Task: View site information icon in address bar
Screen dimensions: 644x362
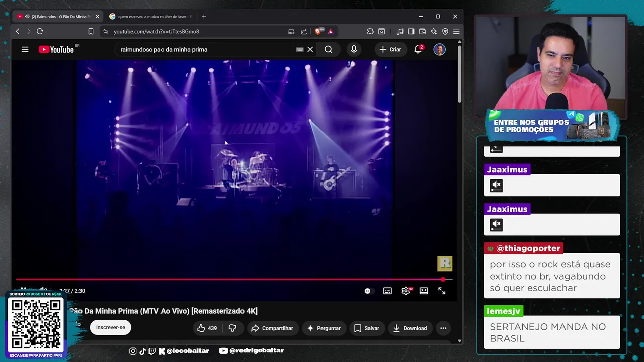Action: point(105,31)
